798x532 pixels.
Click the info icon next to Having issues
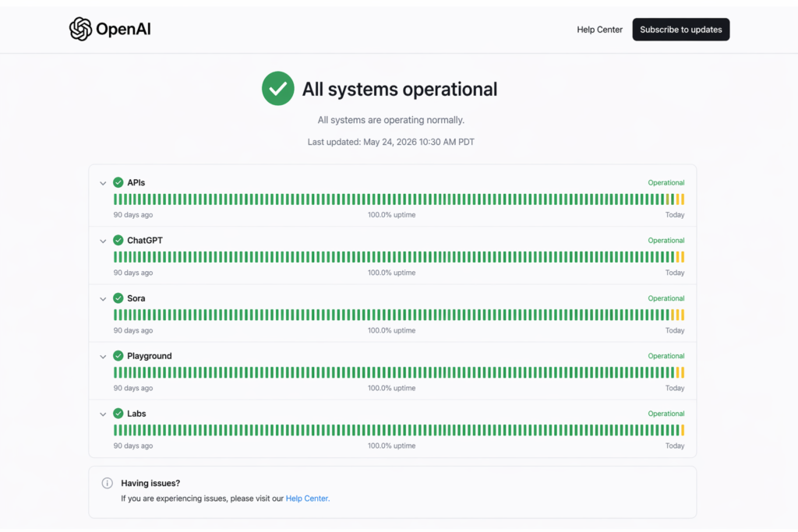click(x=108, y=483)
